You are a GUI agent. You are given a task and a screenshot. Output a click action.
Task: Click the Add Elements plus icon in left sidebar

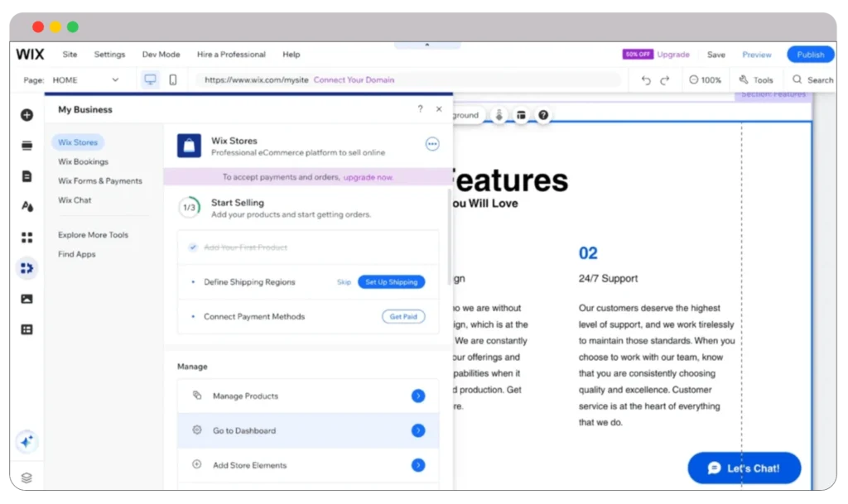26,115
